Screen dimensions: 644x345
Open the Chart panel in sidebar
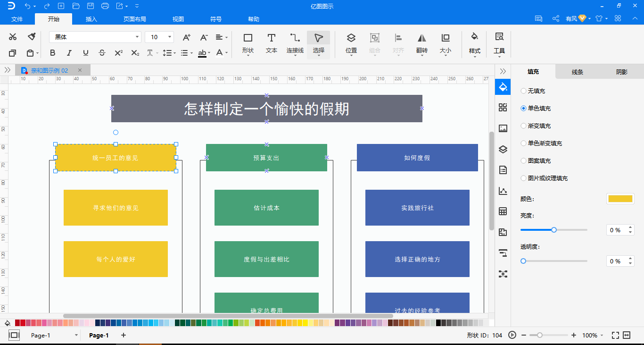point(503,191)
